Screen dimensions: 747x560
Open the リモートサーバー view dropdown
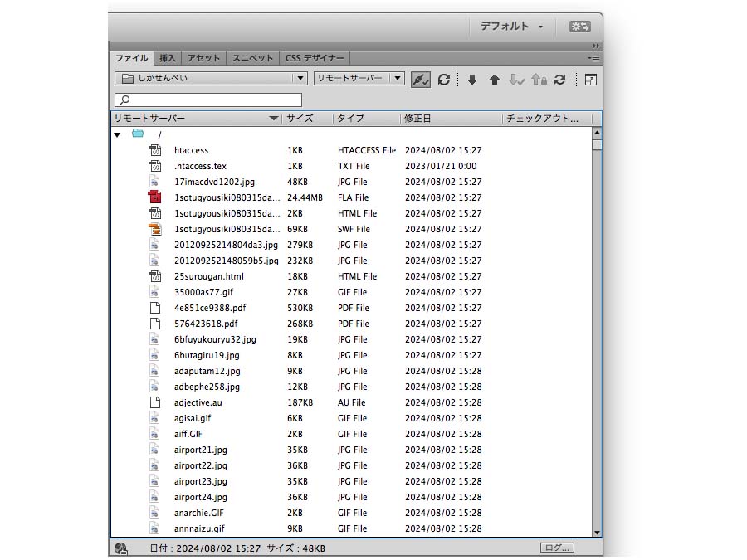coord(398,78)
